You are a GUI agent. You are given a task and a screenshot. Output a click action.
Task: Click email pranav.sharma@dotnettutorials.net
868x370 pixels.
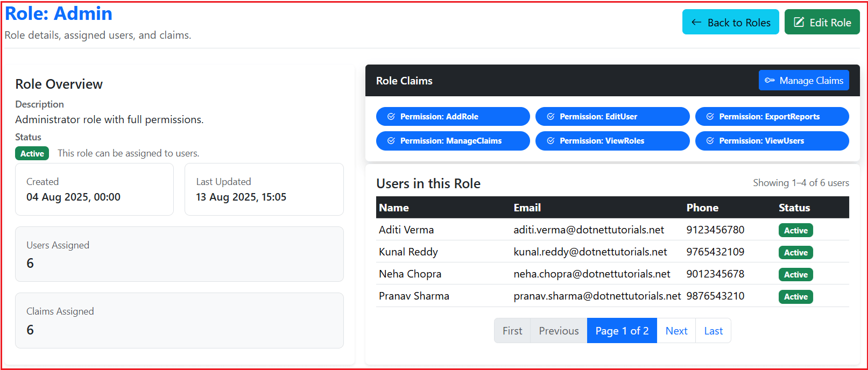[597, 296]
